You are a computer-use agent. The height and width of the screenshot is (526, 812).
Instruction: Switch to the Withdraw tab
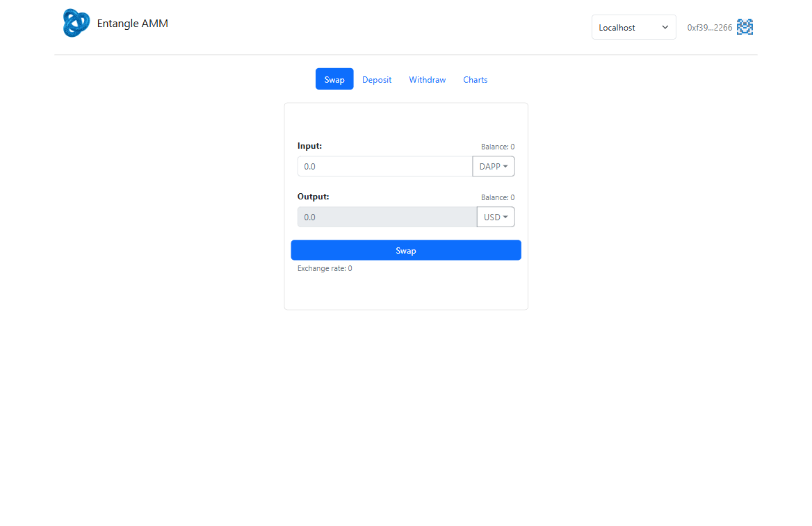point(427,80)
